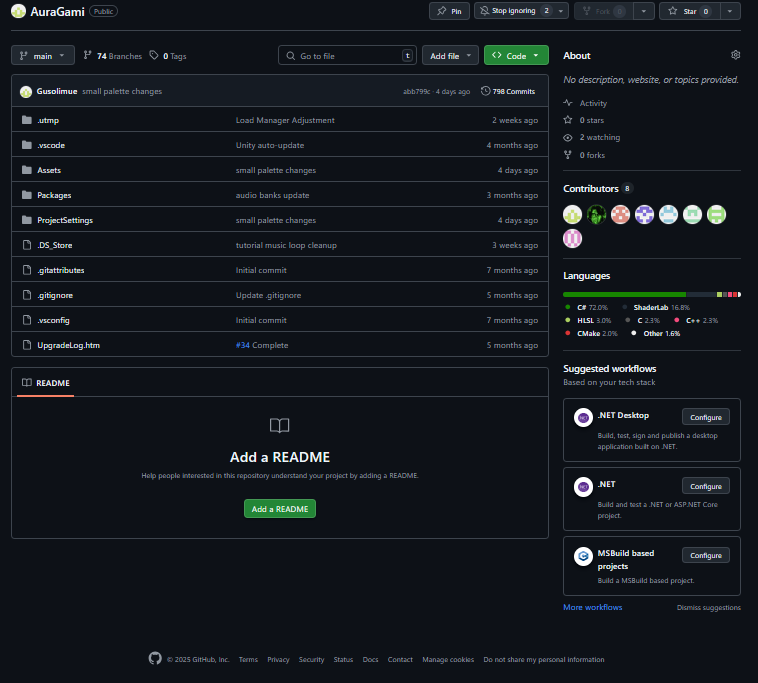Click Privacy in the footer
Image resolution: width=758 pixels, height=683 pixels.
pos(278,659)
